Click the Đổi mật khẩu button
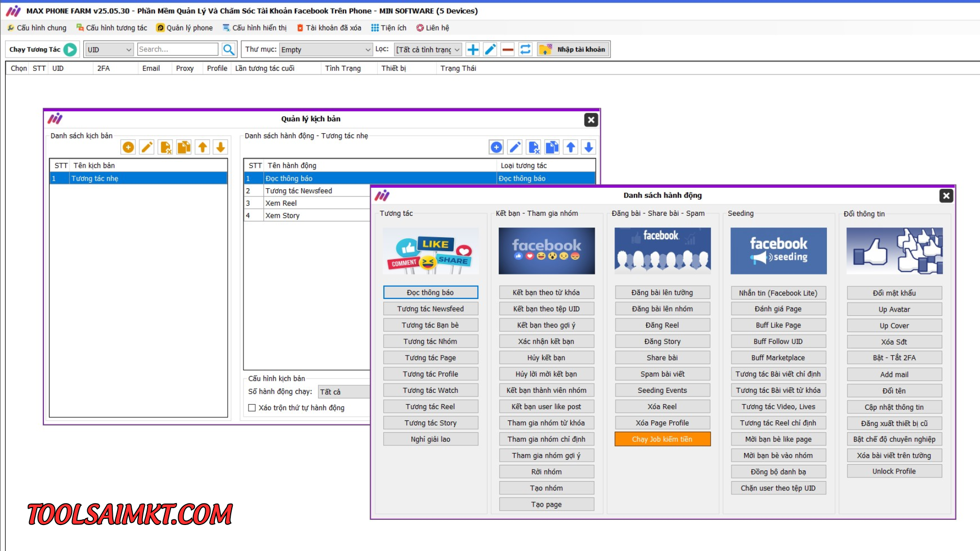980x551 pixels. (894, 293)
